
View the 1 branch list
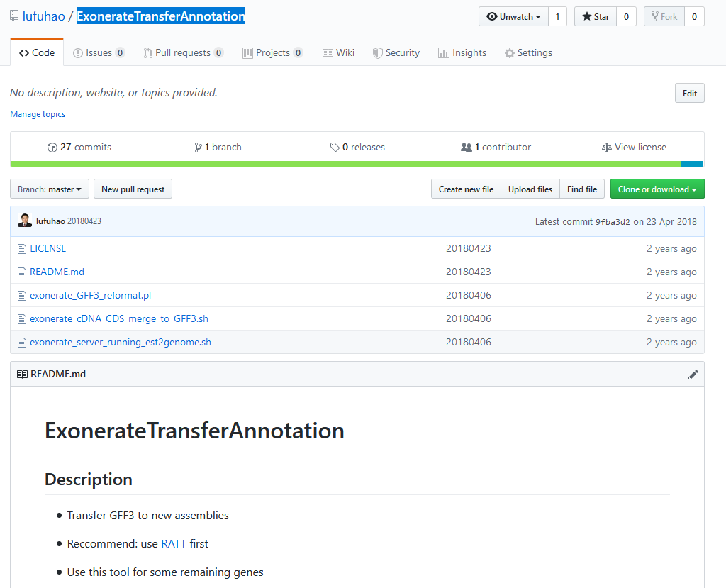pos(218,147)
